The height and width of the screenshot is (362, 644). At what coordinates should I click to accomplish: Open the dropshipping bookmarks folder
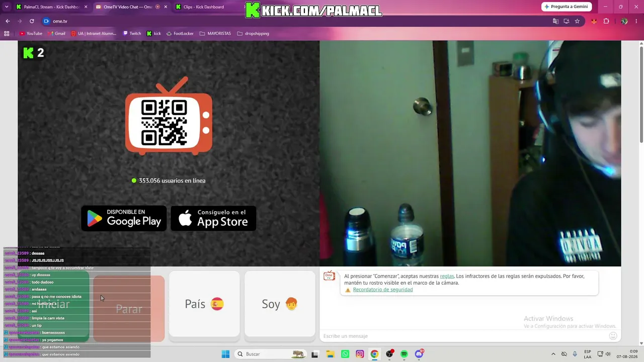253,34
